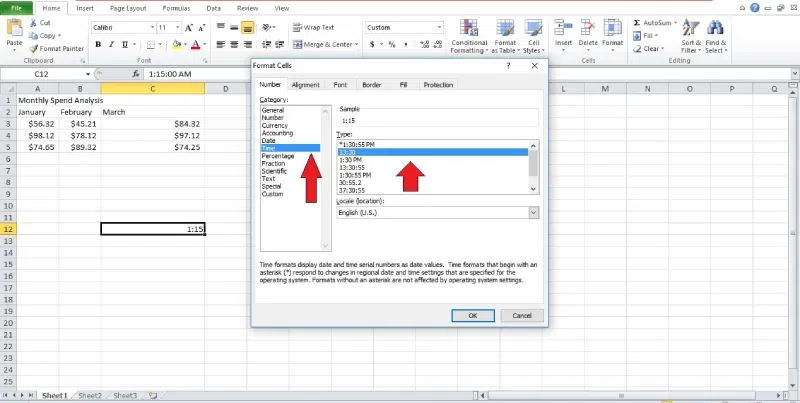This screenshot has width=800, height=403.
Task: Open the font size 11 dropdown
Action: [178, 28]
